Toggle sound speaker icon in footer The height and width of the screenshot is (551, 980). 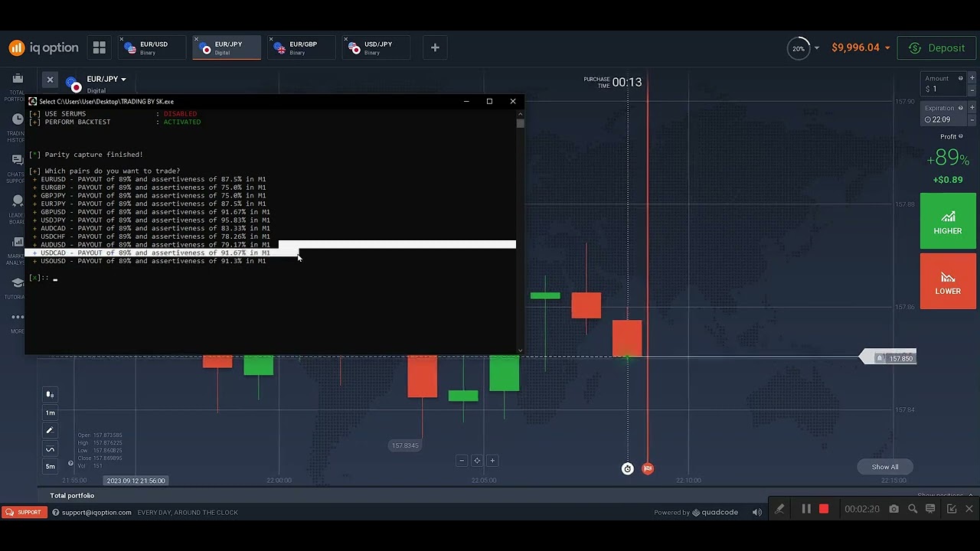tap(757, 512)
